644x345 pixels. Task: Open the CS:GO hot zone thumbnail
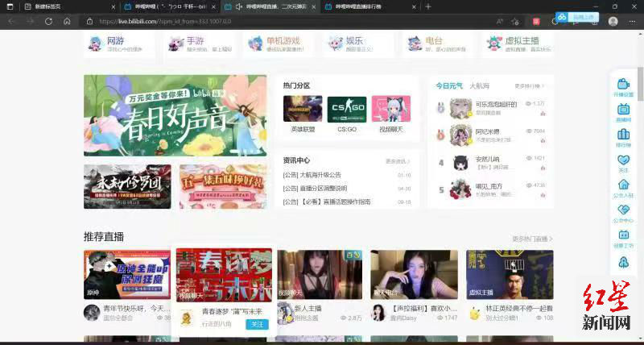pyautogui.click(x=347, y=109)
